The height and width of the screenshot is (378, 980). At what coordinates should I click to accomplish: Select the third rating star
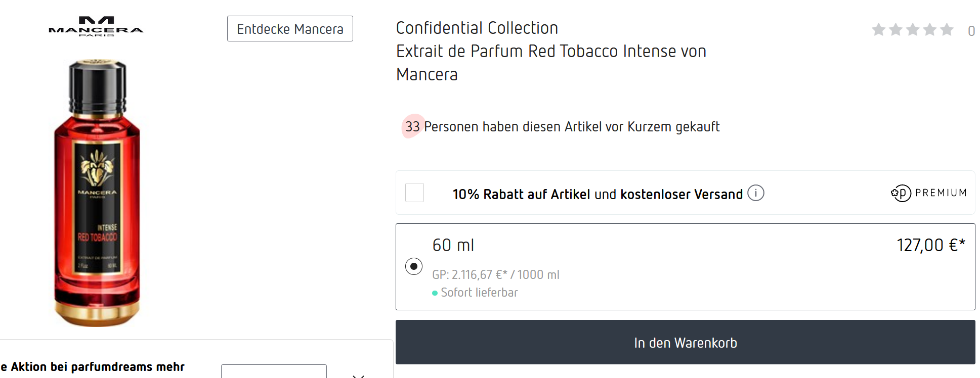913,30
